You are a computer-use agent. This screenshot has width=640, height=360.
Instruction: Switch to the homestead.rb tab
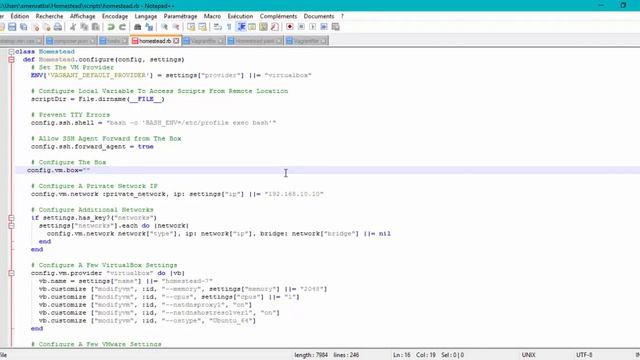[155, 41]
